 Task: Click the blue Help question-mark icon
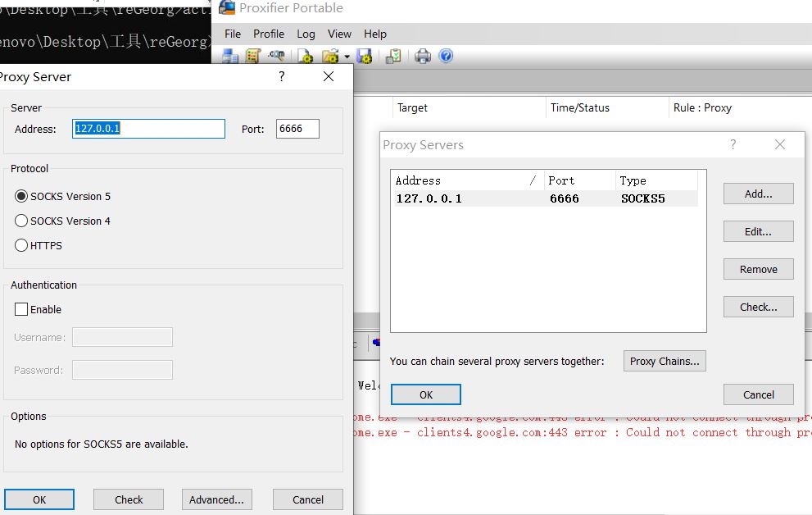point(446,56)
